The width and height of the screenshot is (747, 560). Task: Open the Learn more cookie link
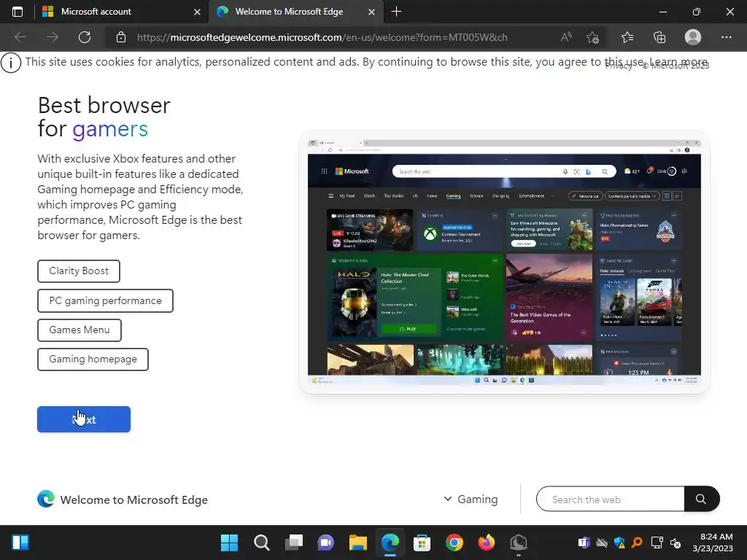pyautogui.click(x=678, y=61)
